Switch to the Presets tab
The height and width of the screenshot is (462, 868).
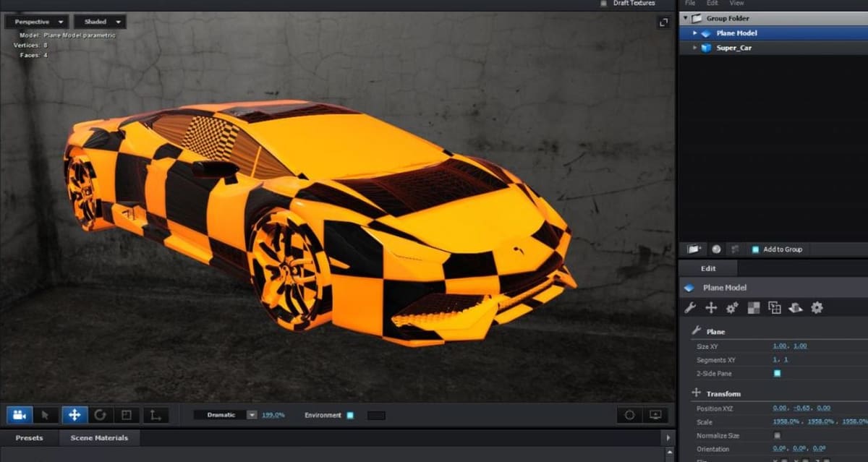(x=29, y=437)
